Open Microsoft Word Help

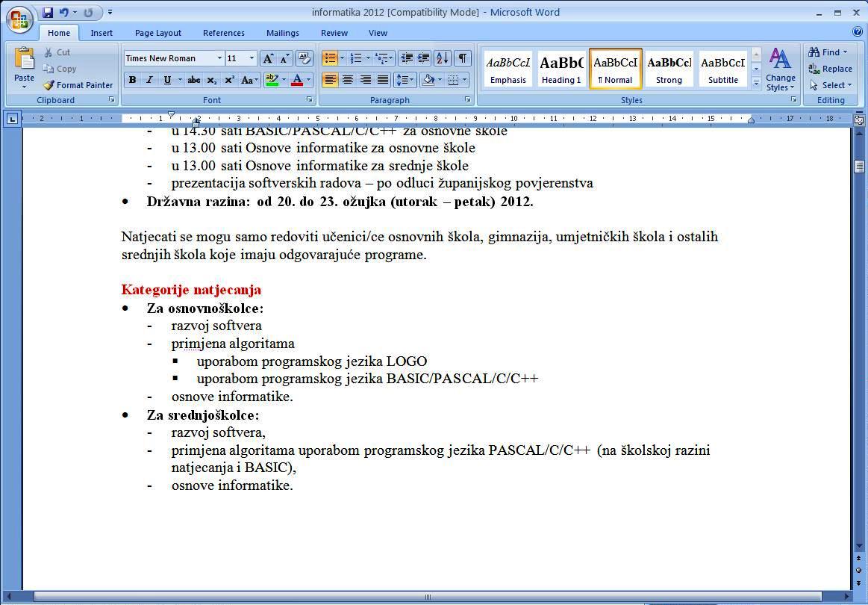point(858,32)
